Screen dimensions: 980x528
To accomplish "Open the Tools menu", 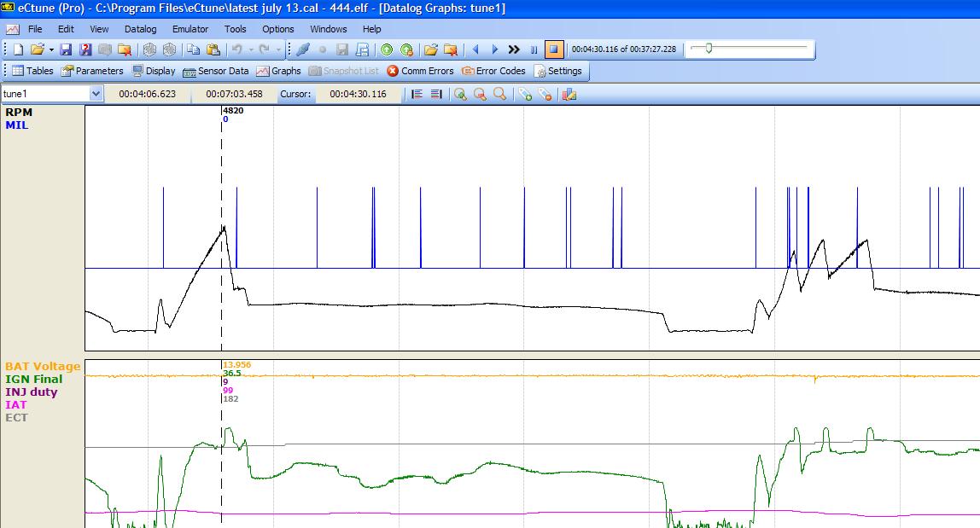I will (235, 29).
